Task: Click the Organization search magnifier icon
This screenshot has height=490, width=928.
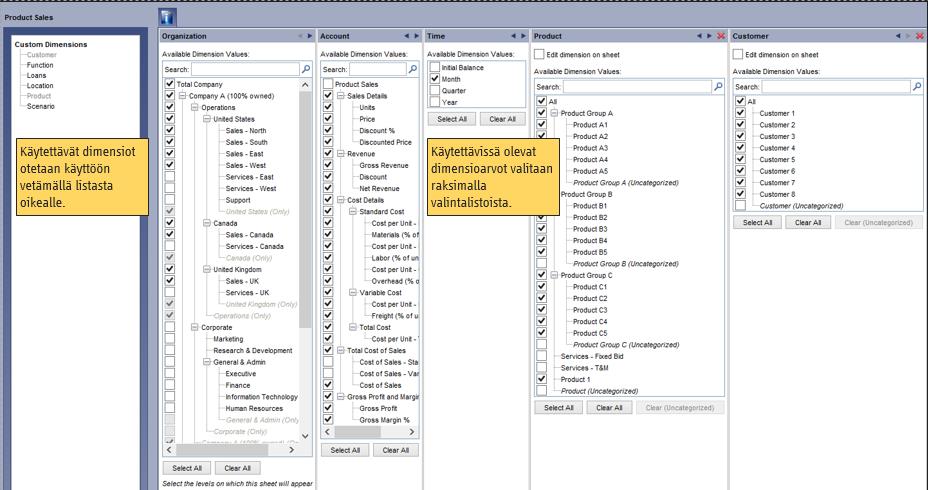Action: (x=306, y=69)
